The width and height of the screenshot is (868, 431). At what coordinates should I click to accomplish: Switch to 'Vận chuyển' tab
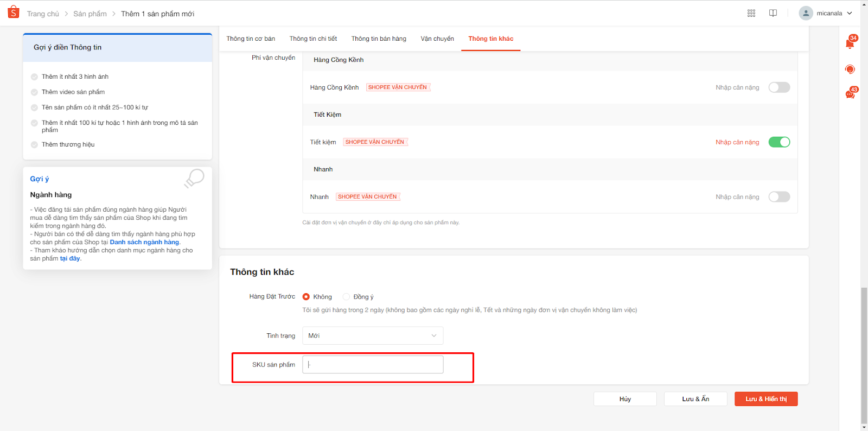click(x=437, y=39)
